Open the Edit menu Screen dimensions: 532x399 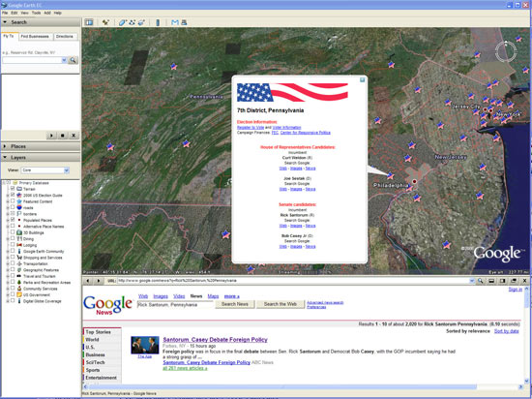click(x=14, y=13)
